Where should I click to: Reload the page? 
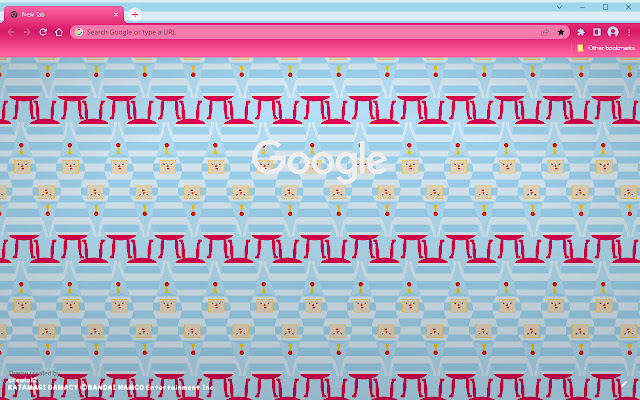(x=43, y=32)
